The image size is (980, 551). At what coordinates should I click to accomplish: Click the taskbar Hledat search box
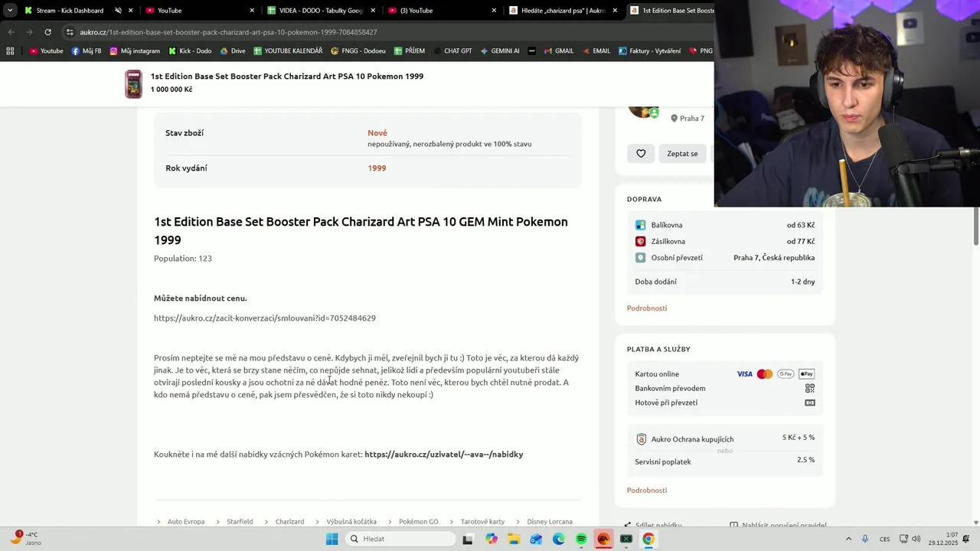pyautogui.click(x=400, y=539)
